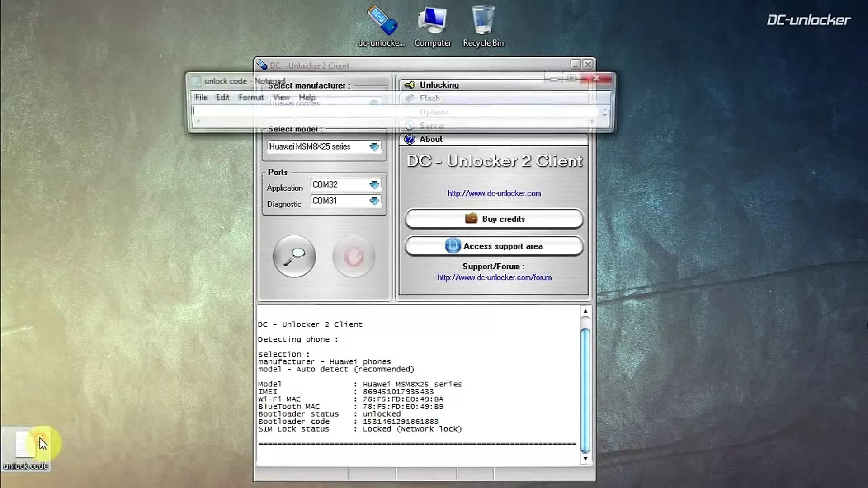Click the About section icon

coord(409,139)
